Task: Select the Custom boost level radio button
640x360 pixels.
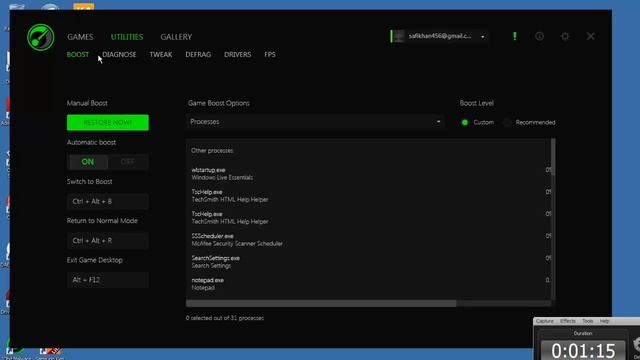Action: click(x=465, y=122)
